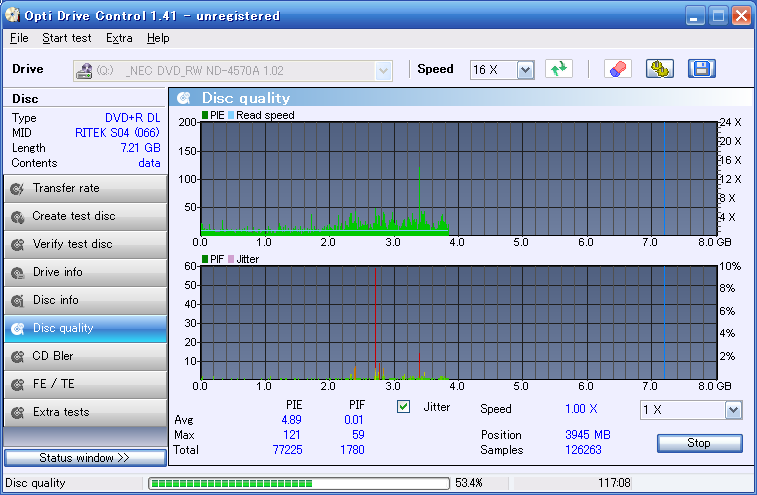Click the blue layer-end marker in PIE graph
The height and width of the screenshot is (495, 757).
pyautogui.click(x=664, y=179)
